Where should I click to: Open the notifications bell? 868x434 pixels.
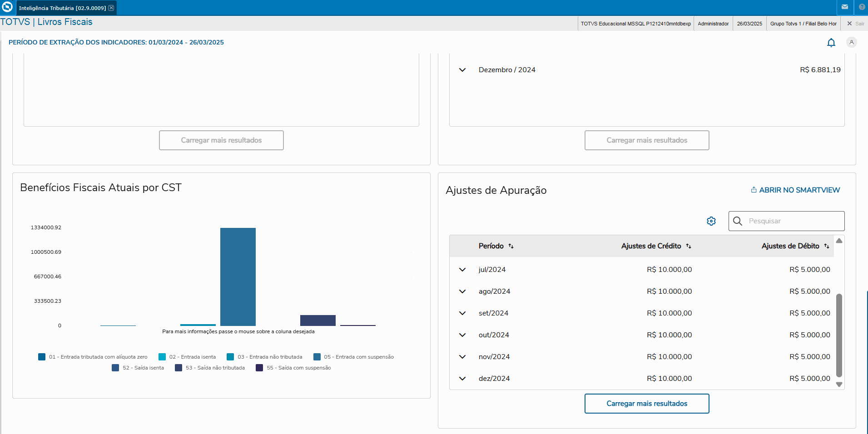831,43
